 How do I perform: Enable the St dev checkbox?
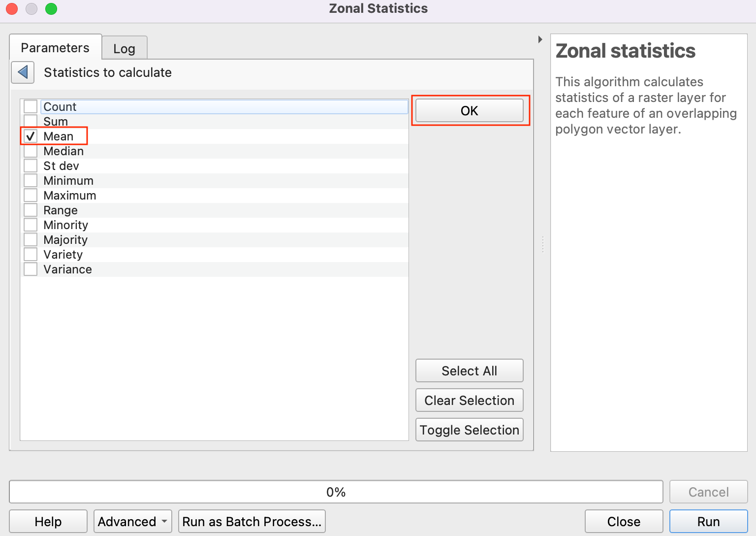(x=31, y=166)
